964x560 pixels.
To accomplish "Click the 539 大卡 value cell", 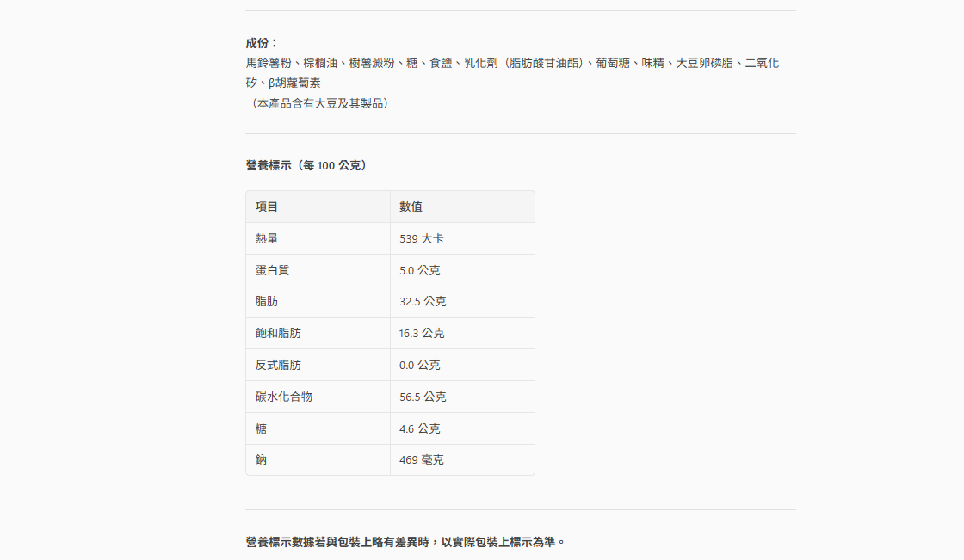I will point(421,238).
